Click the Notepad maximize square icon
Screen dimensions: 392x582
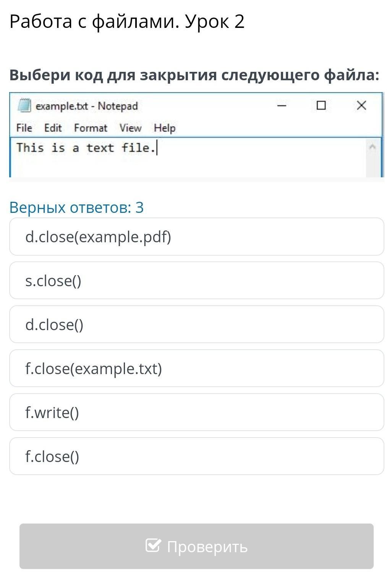(x=321, y=105)
